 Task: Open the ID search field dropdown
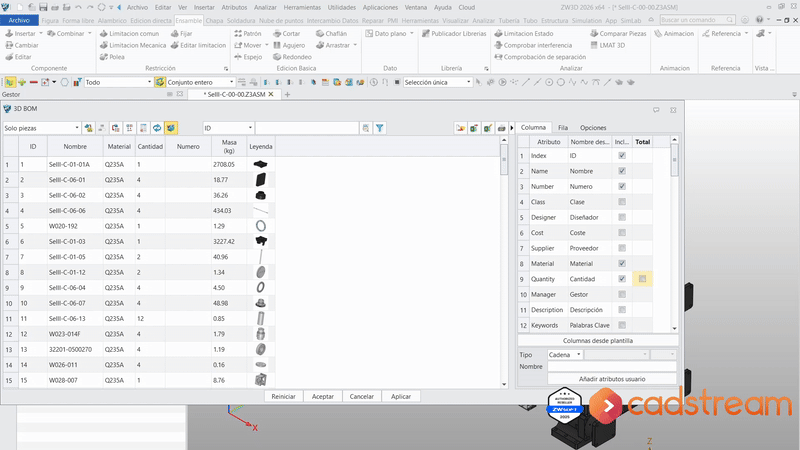tap(228, 128)
